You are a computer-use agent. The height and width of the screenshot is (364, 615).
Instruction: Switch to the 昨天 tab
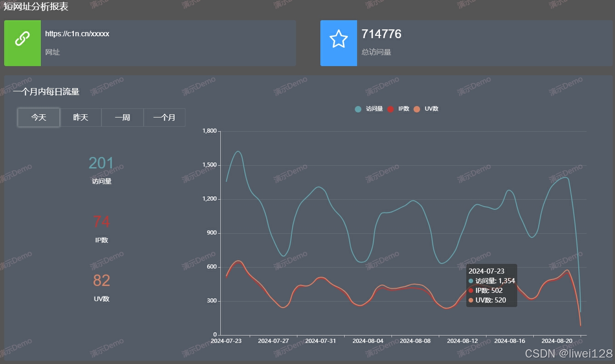click(80, 118)
